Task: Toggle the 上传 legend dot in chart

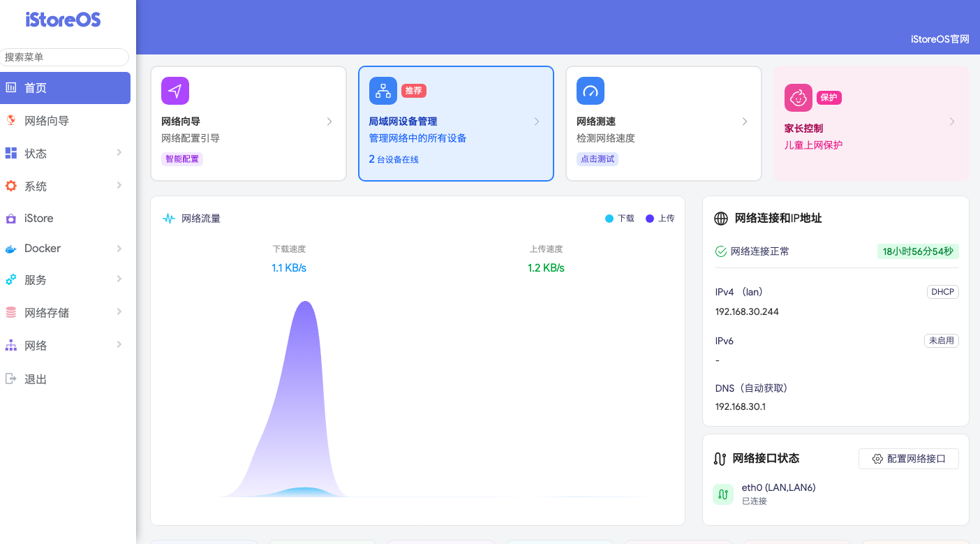Action: click(x=650, y=219)
